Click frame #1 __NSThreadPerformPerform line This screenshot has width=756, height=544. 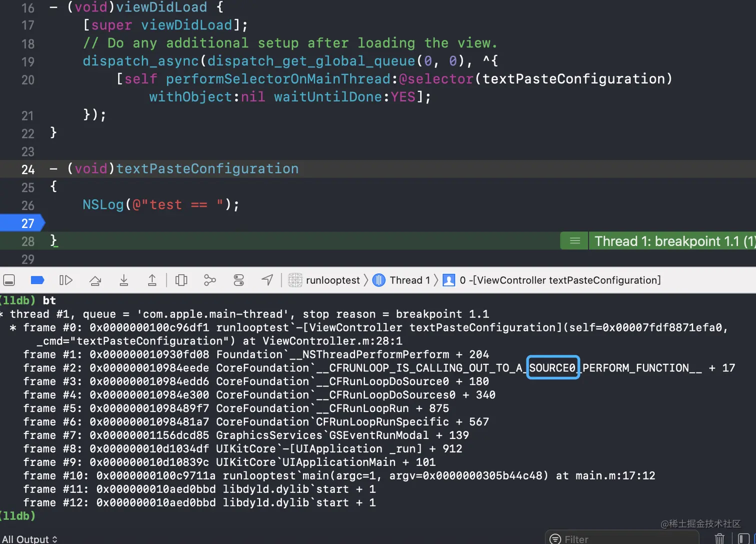[256, 354]
